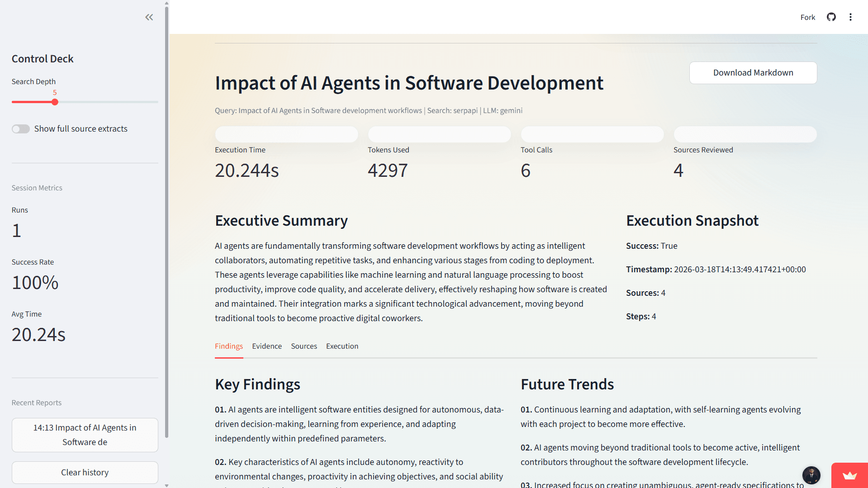Open the three-dot overflow menu
Viewport: 868px width, 488px height.
851,17
